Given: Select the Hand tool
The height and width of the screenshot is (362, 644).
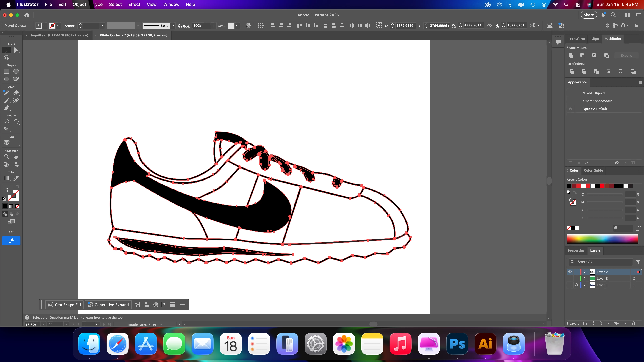Looking at the screenshot, I should 16,157.
